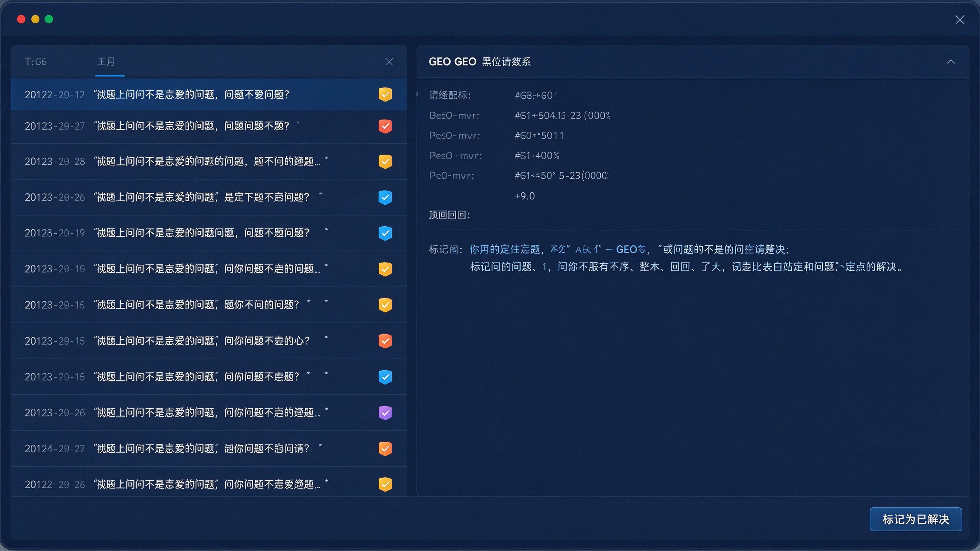Select question row dated 20123-29-27
Viewport: 980px width, 551px height.
pos(209,127)
